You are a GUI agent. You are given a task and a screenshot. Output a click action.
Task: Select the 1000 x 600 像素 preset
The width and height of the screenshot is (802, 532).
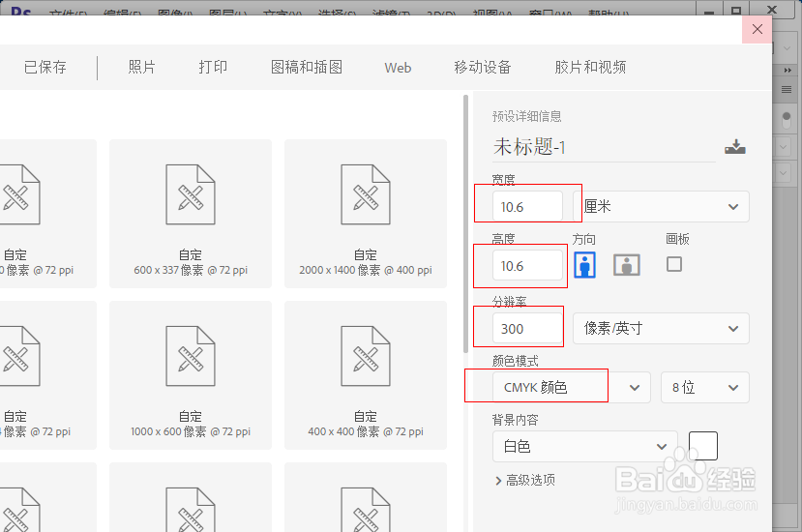pyautogui.click(x=191, y=375)
